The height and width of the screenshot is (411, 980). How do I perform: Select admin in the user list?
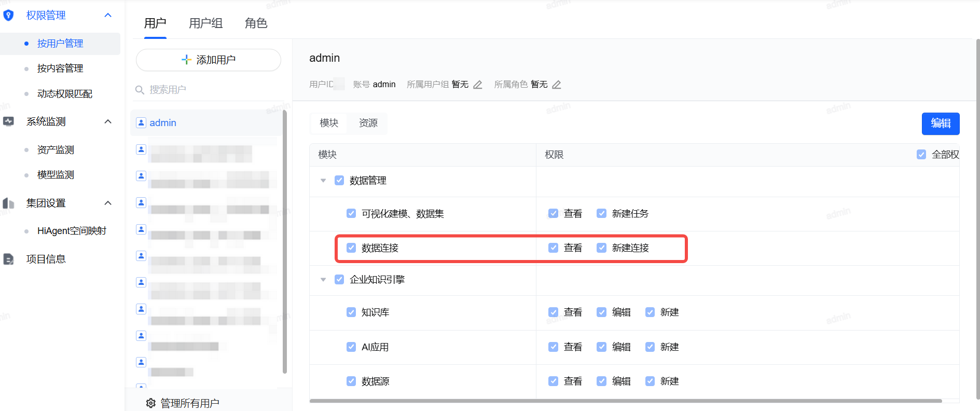[206, 123]
